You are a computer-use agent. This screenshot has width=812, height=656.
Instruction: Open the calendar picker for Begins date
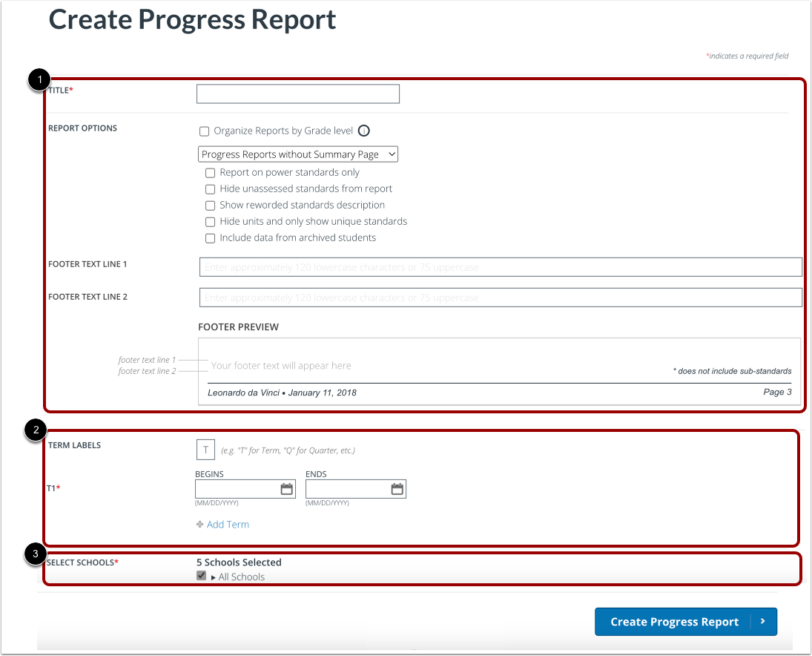(287, 488)
